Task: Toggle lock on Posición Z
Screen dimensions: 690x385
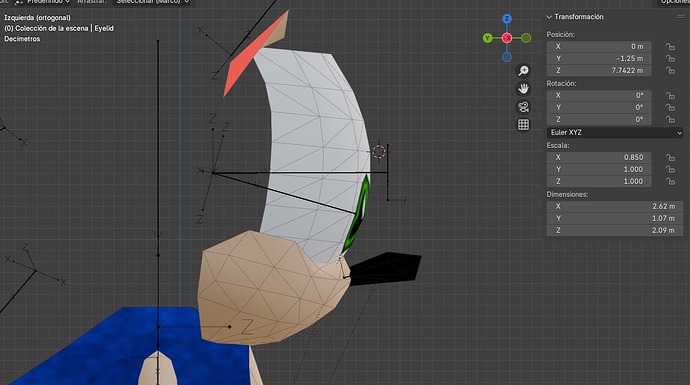Action: pos(670,70)
